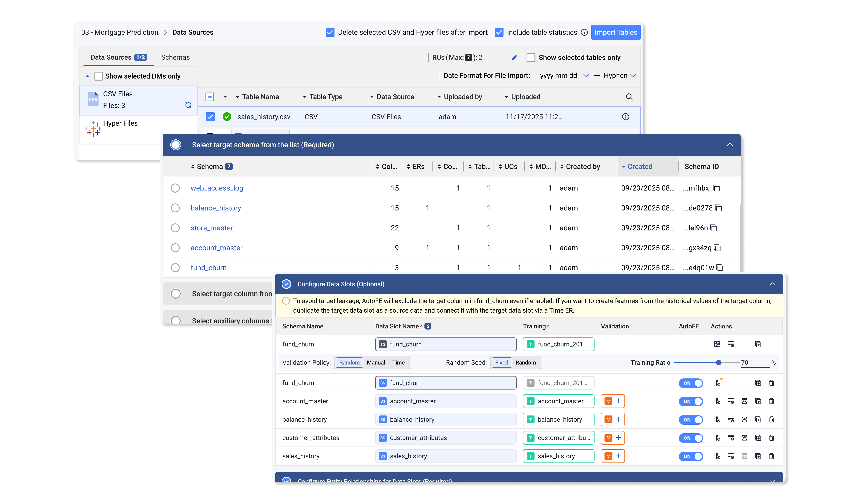Turn off AutoFE for sales_history
The image size is (859, 504).
pos(691,456)
